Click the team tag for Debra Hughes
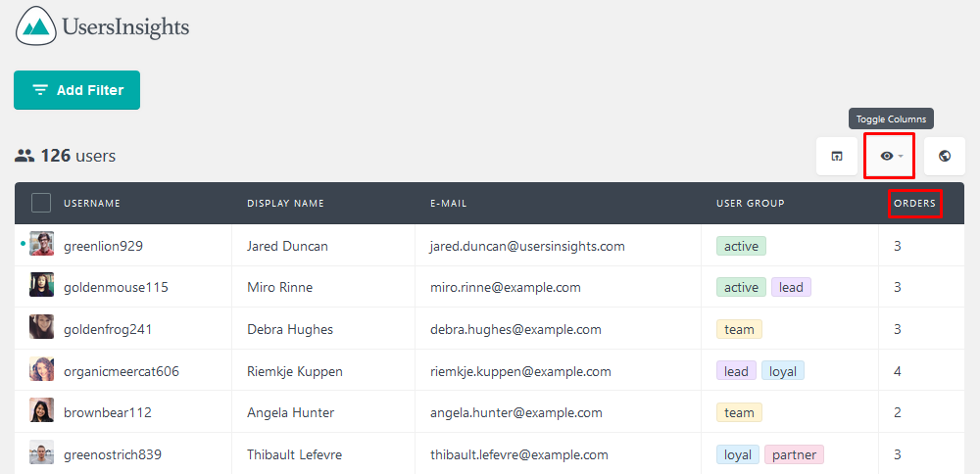 tap(739, 329)
